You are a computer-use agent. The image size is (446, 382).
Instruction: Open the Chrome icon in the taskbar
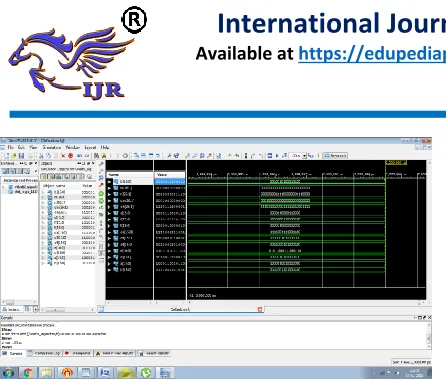tap(28, 373)
